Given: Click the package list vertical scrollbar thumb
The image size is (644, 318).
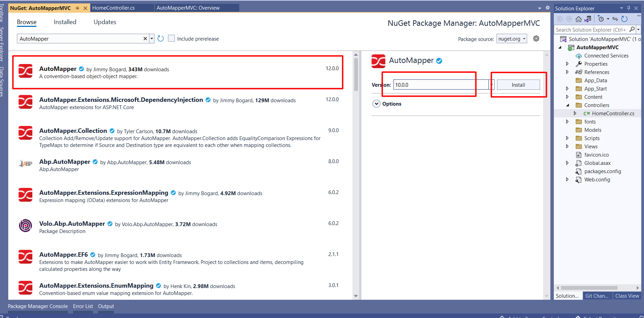Looking at the screenshot, I should point(356,74).
